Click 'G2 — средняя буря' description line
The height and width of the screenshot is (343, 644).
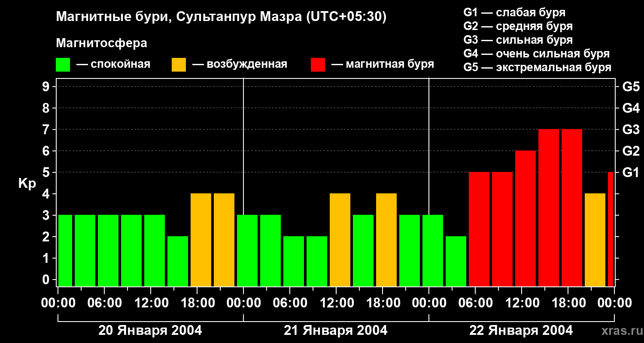518,26
